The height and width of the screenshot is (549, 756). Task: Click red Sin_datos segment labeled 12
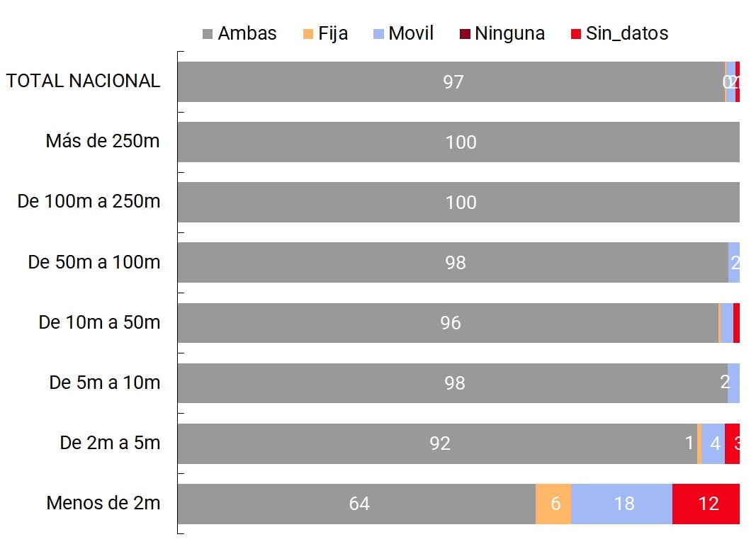pyautogui.click(x=706, y=504)
